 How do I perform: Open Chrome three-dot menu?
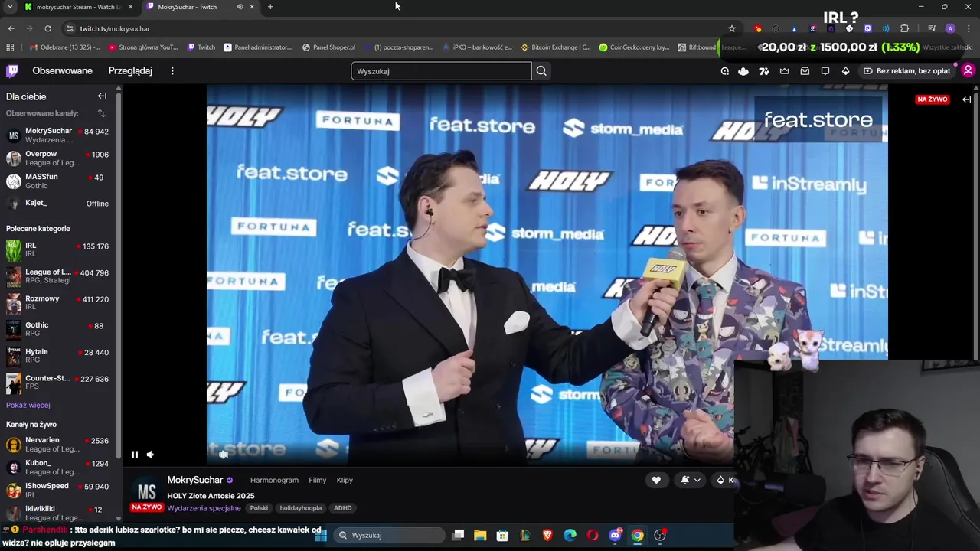(969, 28)
